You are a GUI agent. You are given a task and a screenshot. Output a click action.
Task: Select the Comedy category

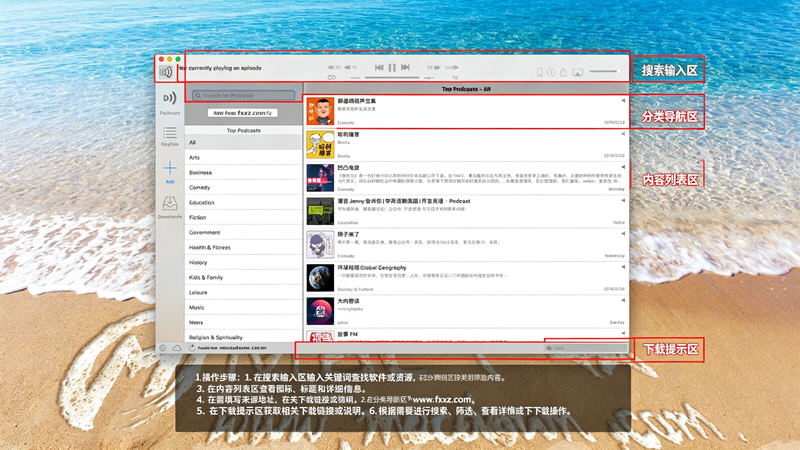point(243,187)
